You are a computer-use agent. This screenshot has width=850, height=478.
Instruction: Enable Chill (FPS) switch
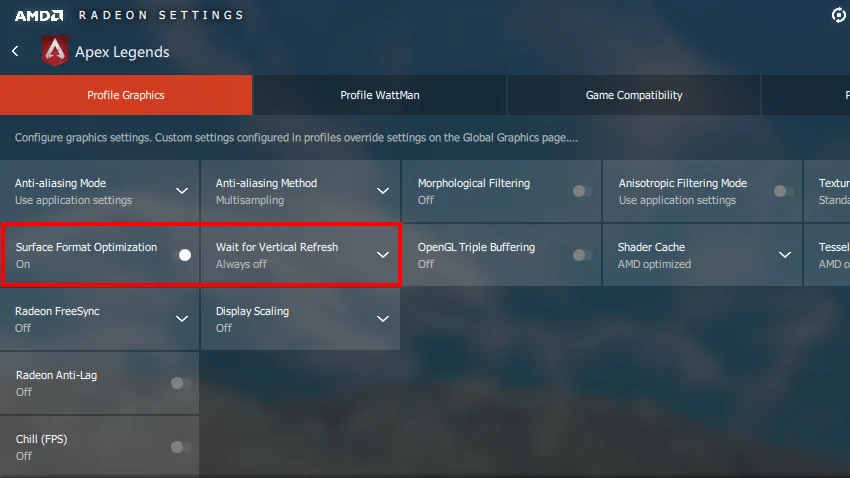181,447
